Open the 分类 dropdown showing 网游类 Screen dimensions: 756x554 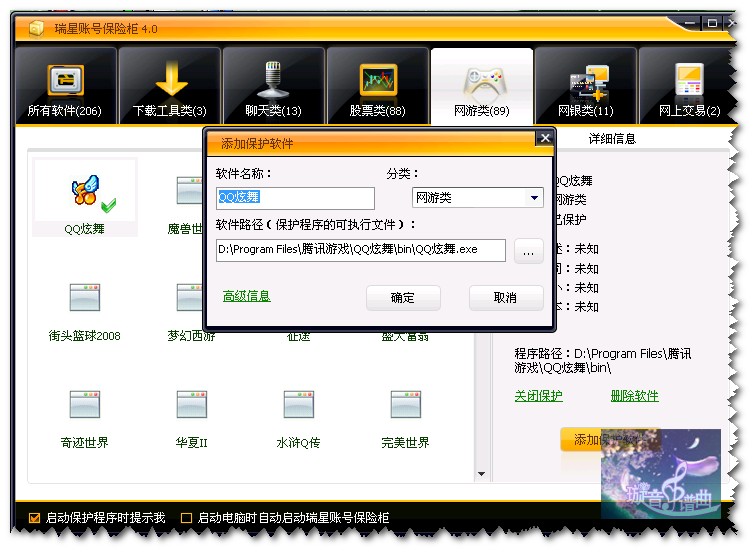[477, 198]
